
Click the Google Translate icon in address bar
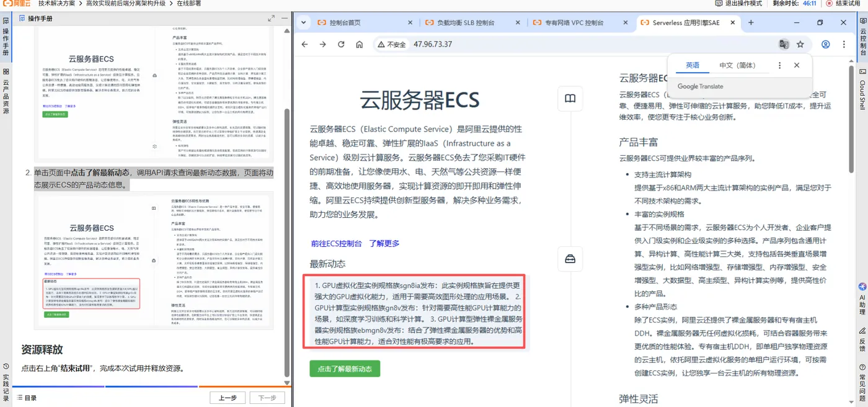click(x=784, y=45)
